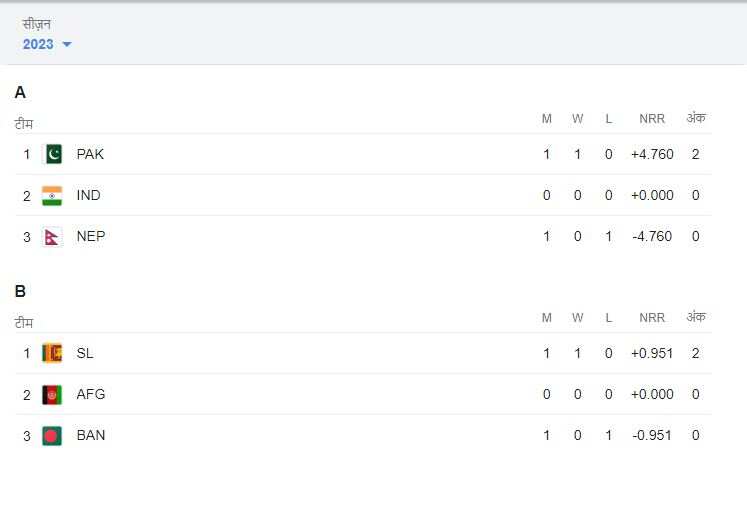This screenshot has height=521, width=747.
Task: Click the NRR column header in Group A
Action: 652,119
